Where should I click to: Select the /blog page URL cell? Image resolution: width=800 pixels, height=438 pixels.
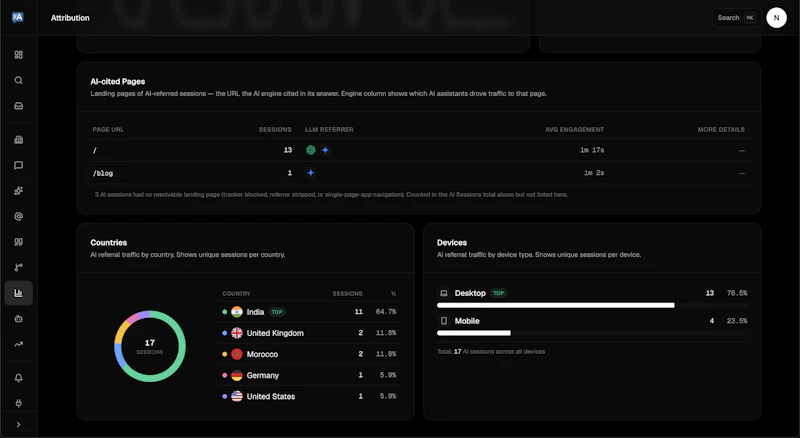click(x=103, y=173)
